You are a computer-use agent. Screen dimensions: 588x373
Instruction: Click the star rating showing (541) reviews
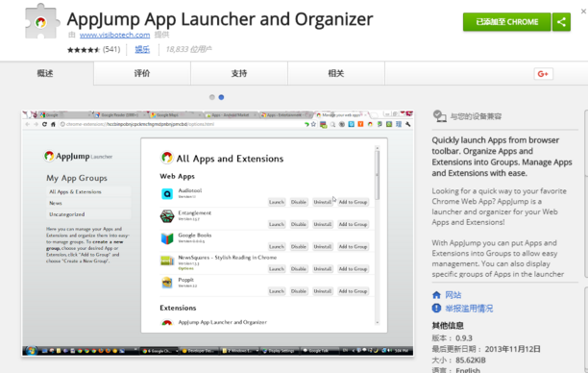[94, 49]
